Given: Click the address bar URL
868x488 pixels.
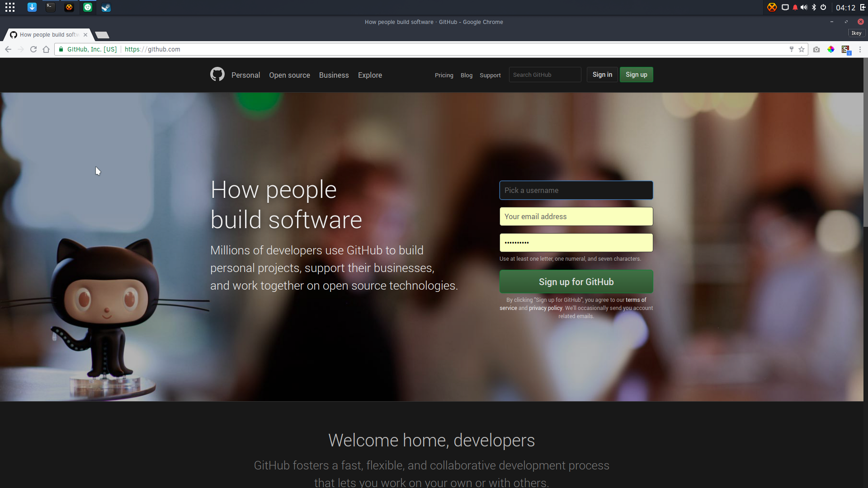Looking at the screenshot, I should click(x=152, y=49).
